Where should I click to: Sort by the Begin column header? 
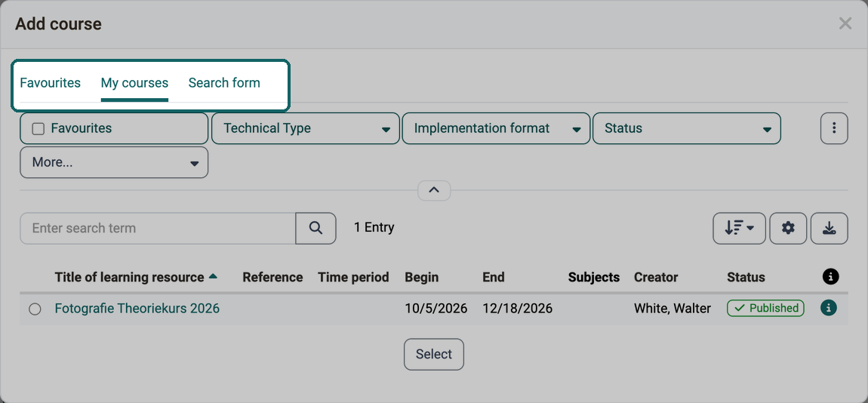[421, 277]
